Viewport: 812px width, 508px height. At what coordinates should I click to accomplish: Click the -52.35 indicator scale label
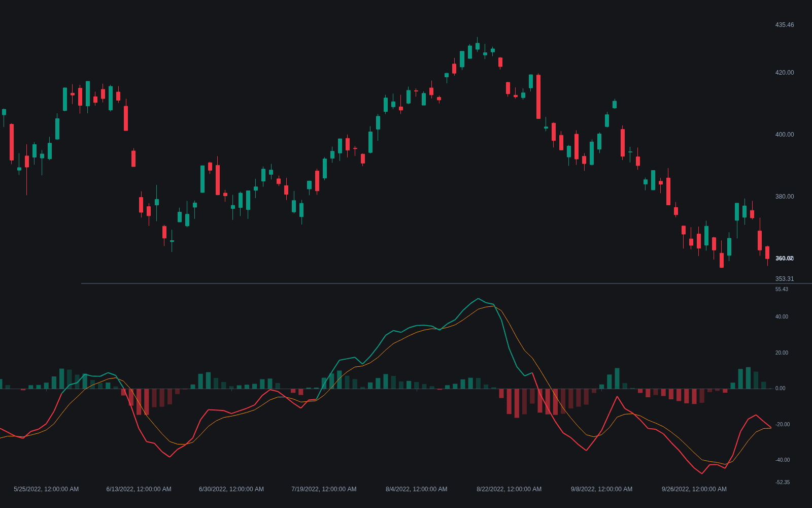tap(783, 483)
